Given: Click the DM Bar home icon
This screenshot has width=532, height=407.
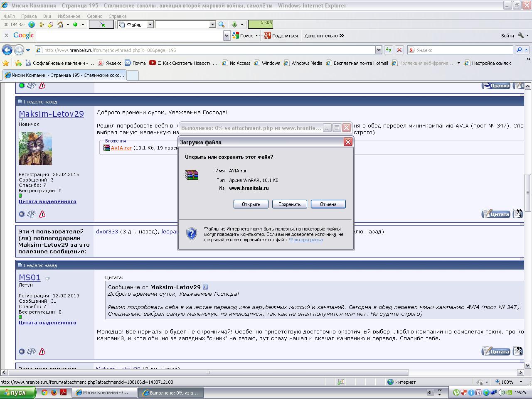Looking at the screenshot, I should pos(60,25).
